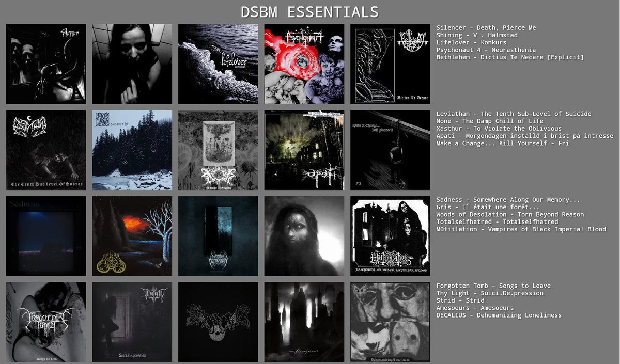Click 'Xasthur - To Violate the Oblivious' text

pos(499,129)
